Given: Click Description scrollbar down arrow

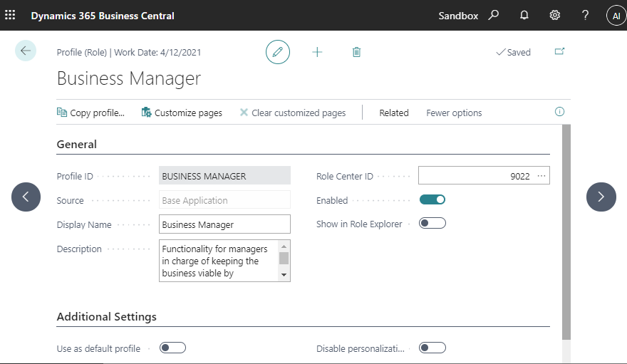Looking at the screenshot, I should tap(284, 275).
